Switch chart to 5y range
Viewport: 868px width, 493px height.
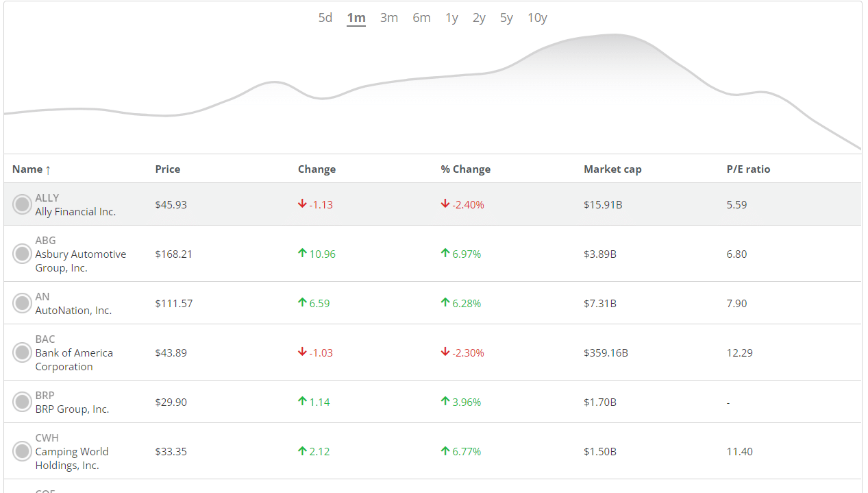coord(506,18)
